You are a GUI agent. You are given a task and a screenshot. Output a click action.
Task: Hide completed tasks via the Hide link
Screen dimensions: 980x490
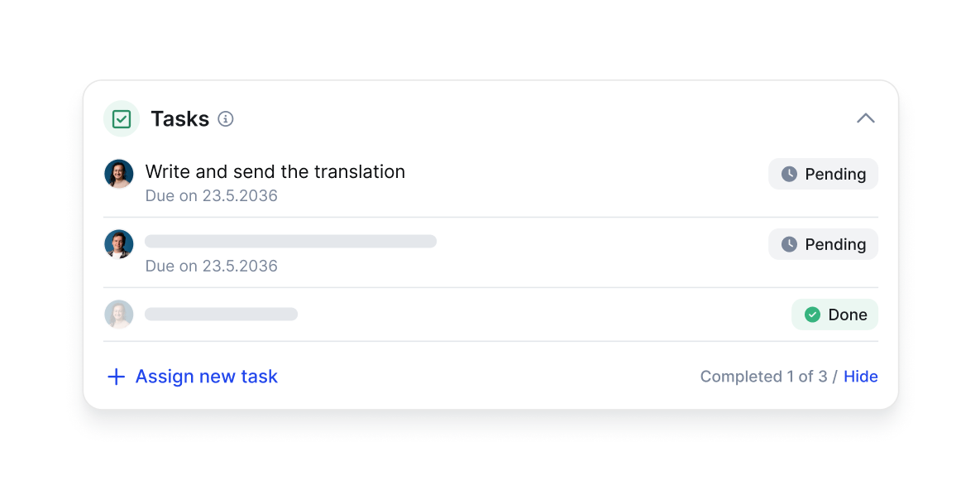tap(861, 377)
